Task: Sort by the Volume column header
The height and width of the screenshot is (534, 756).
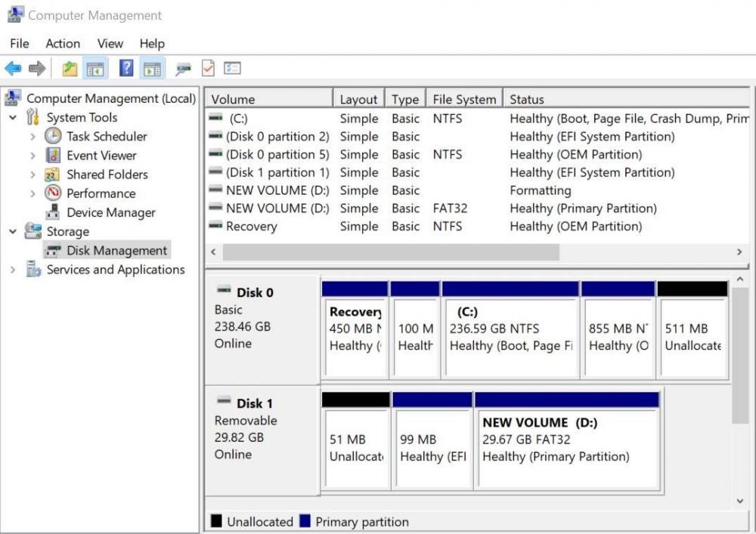Action: click(x=269, y=98)
